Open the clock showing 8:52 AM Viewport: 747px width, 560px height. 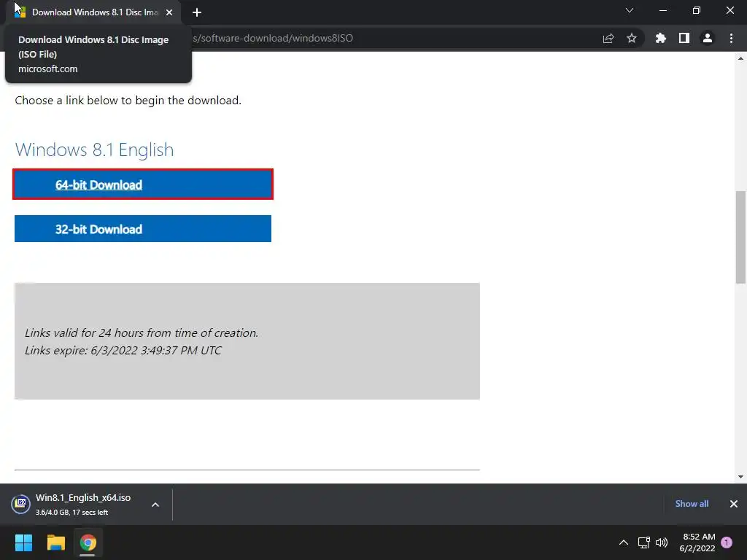[697, 542]
